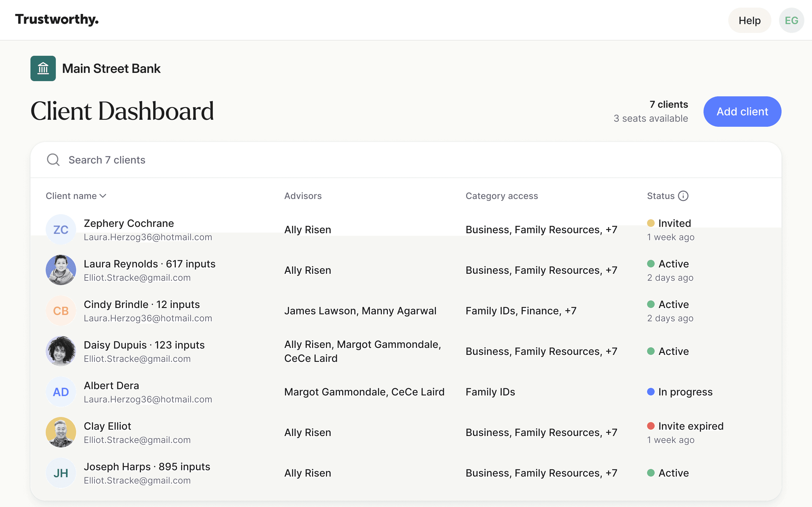This screenshot has height=507, width=812.
Task: Click the search magnifier icon
Action: tap(53, 160)
